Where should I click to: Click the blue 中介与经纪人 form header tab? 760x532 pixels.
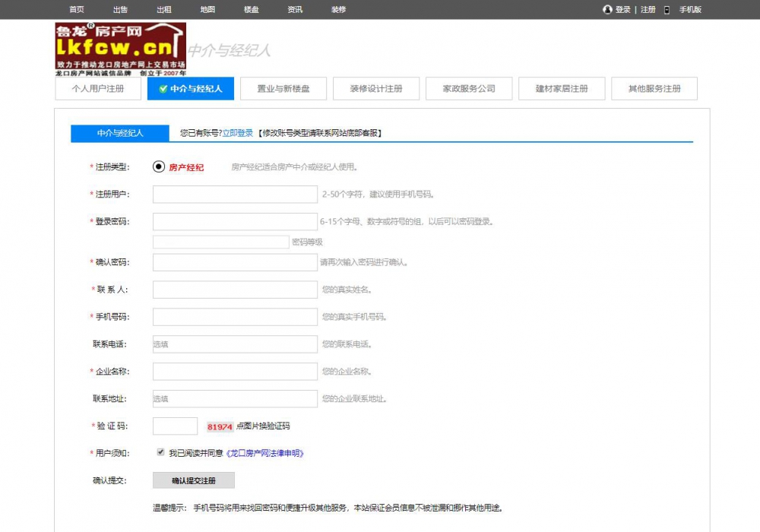[x=120, y=133]
